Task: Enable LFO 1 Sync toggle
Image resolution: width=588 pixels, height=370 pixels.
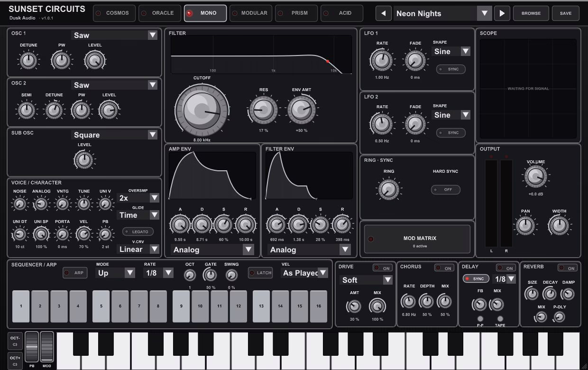Action: (x=451, y=69)
